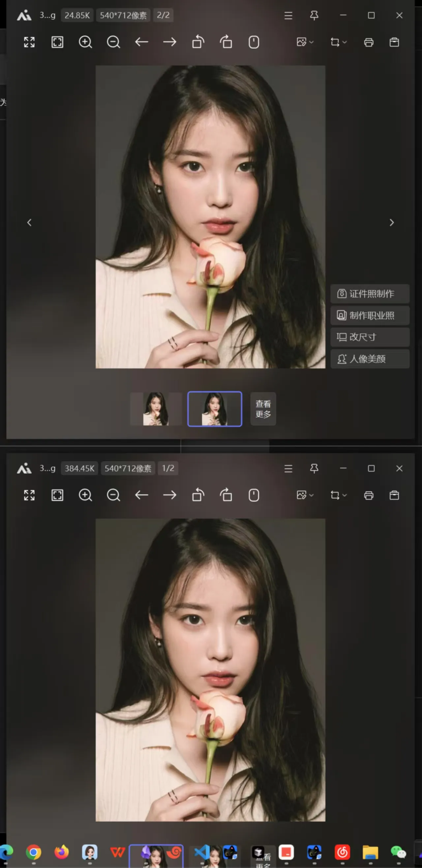Image resolution: width=422 pixels, height=868 pixels.
Task: Open File Explorer from the taskbar
Action: pyautogui.click(x=371, y=853)
